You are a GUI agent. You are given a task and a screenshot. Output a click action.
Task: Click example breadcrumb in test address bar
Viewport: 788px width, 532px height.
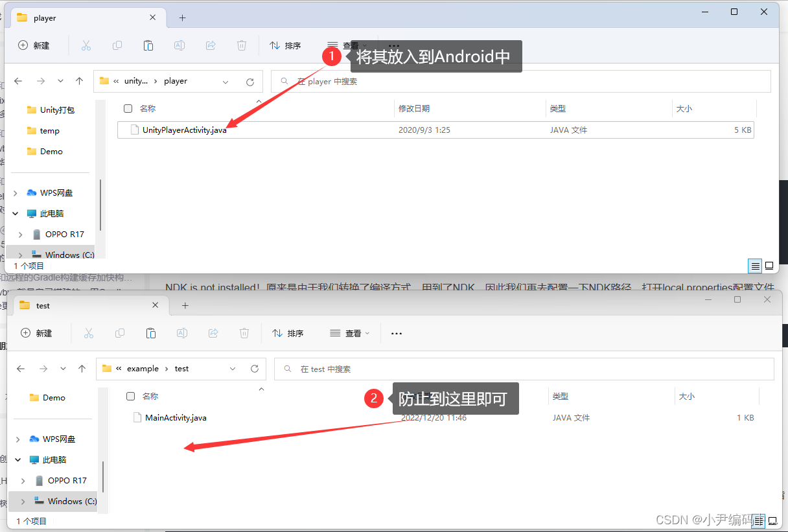pos(143,369)
